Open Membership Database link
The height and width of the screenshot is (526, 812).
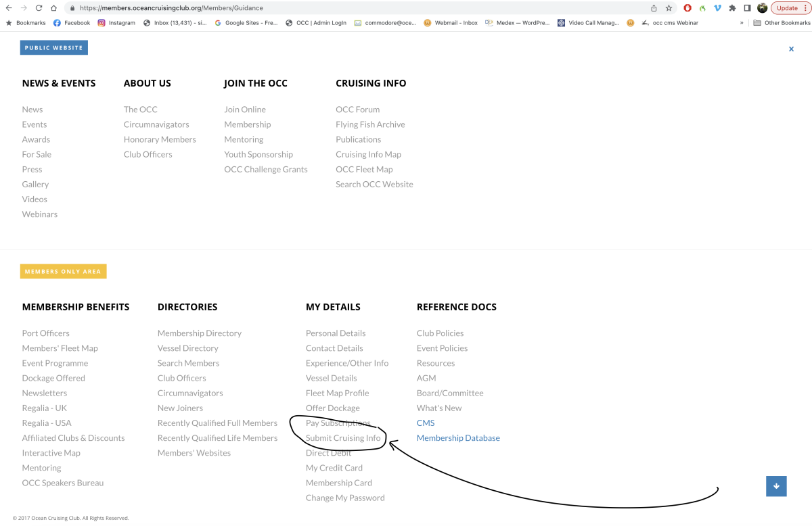point(458,437)
